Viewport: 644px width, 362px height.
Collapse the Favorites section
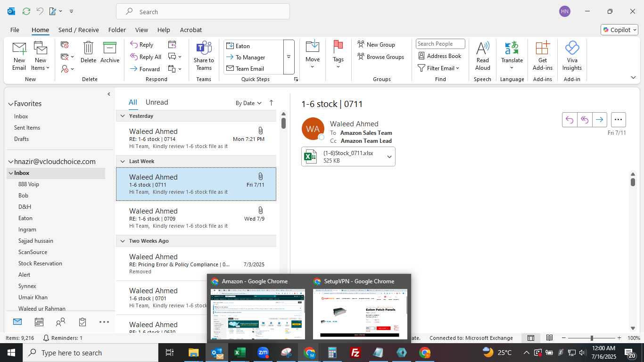pyautogui.click(x=10, y=104)
